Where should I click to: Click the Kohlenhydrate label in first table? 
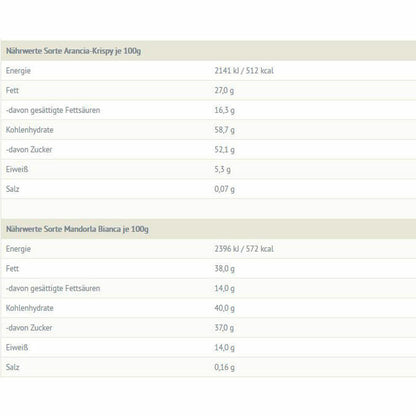(x=30, y=130)
